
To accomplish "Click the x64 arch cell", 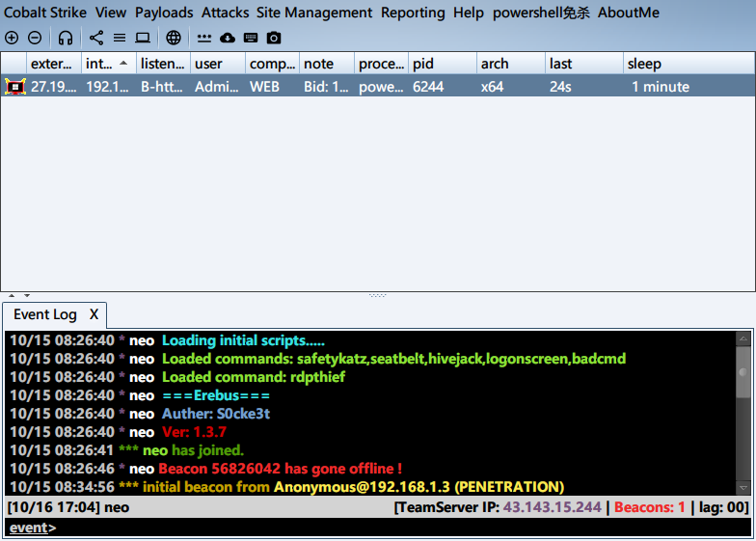I will pyautogui.click(x=511, y=87).
